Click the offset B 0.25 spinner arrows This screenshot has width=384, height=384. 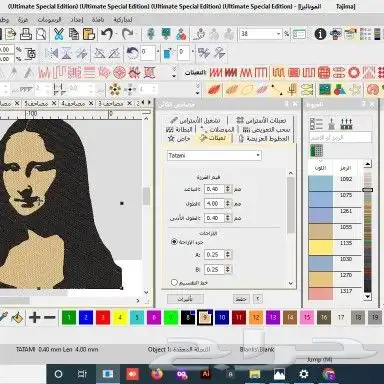click(228, 269)
